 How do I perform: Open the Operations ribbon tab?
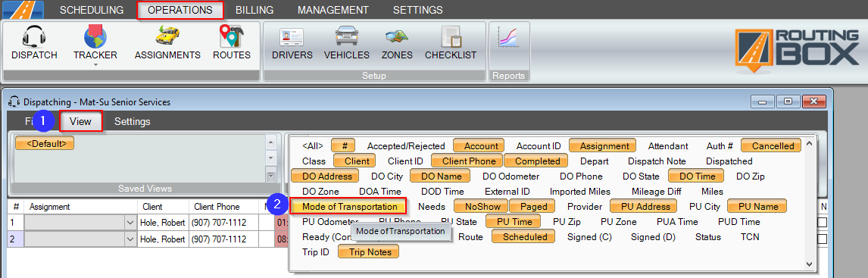click(180, 10)
